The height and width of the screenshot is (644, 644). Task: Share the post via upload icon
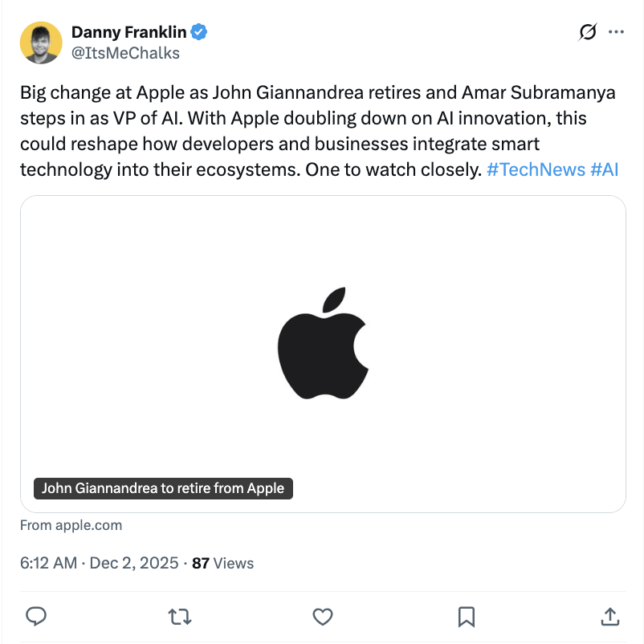pyautogui.click(x=609, y=616)
